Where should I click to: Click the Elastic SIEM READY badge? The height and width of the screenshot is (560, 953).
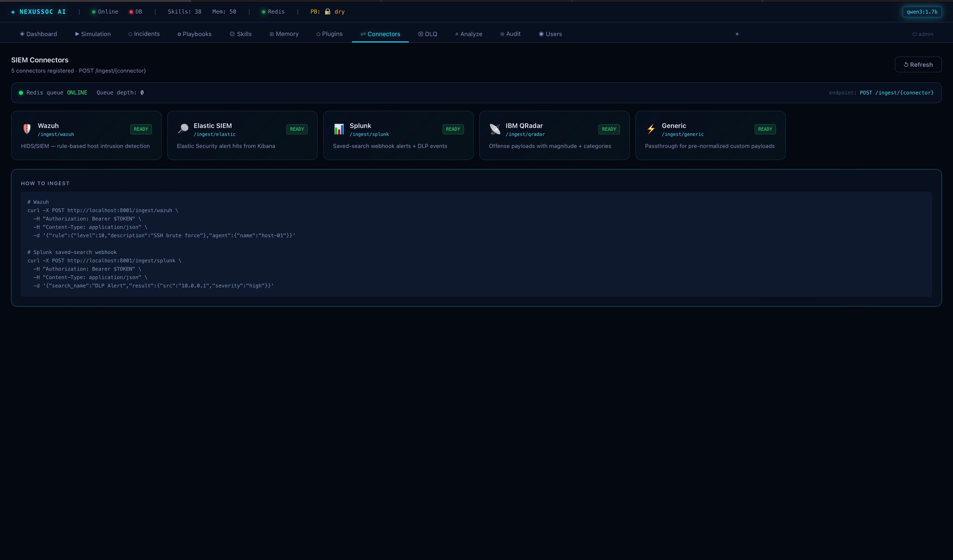297,129
